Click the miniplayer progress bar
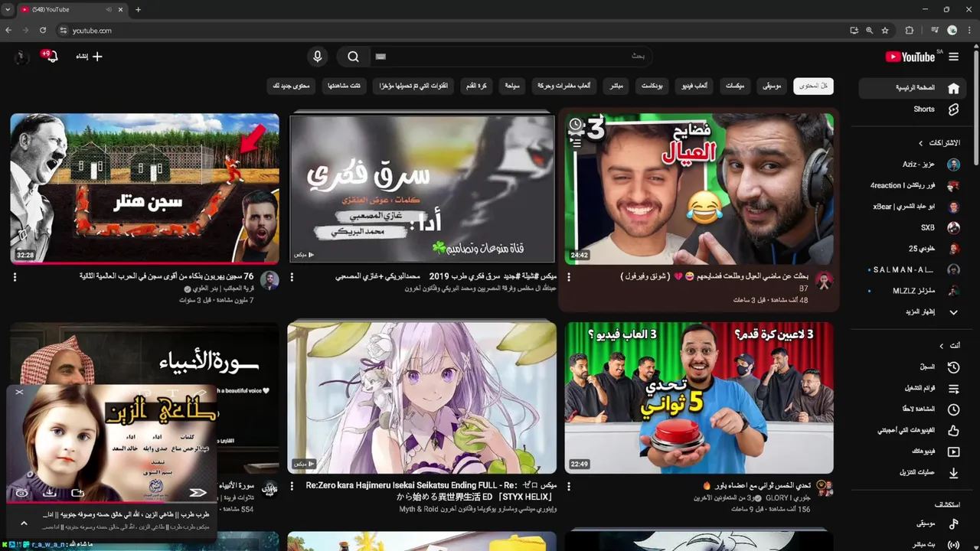Screen dimensions: 980x551 tap(112, 504)
